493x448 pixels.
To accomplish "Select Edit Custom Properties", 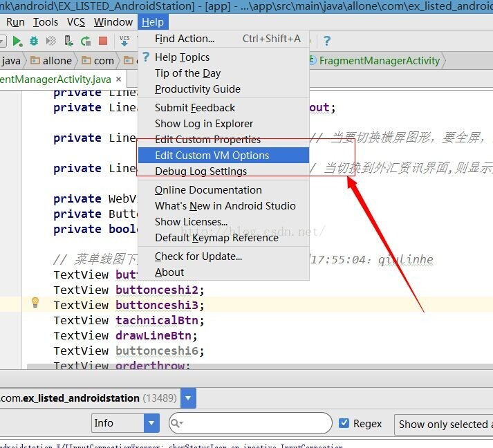I will pyautogui.click(x=223, y=140).
